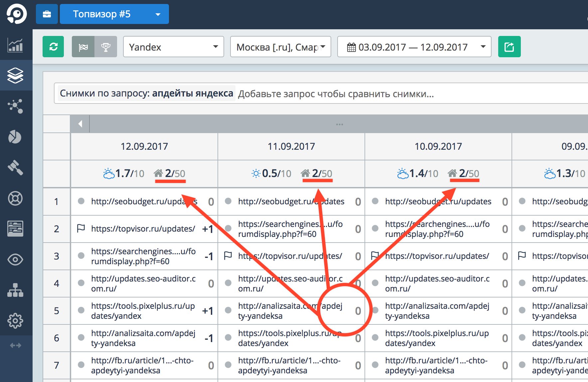Open tools.pixelplus.ru link in row 6 of 10.09.2017

[x=437, y=338]
